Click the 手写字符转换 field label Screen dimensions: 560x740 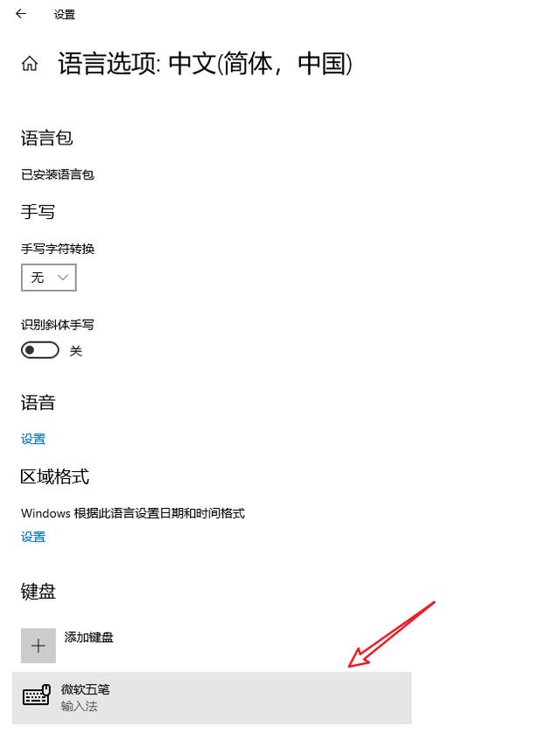58,249
